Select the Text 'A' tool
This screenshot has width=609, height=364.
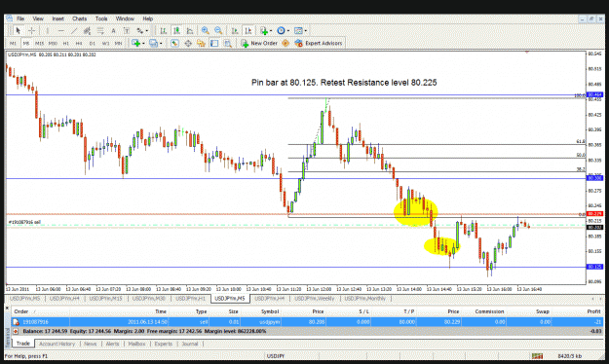[113, 30]
